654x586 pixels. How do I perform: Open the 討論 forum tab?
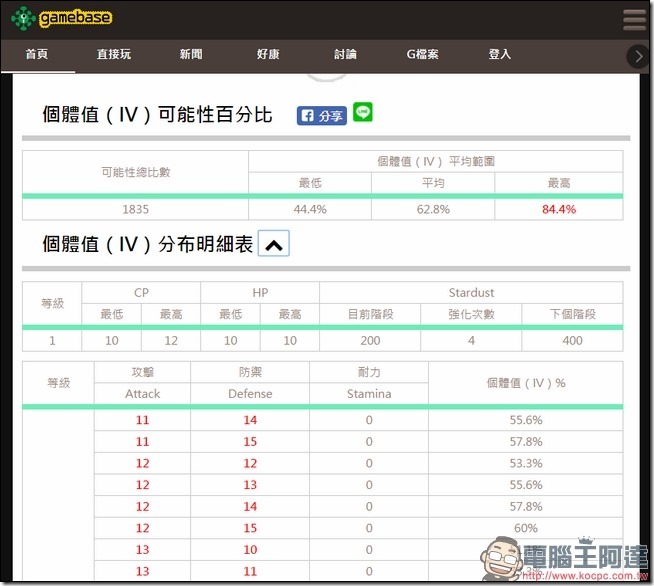[345, 54]
